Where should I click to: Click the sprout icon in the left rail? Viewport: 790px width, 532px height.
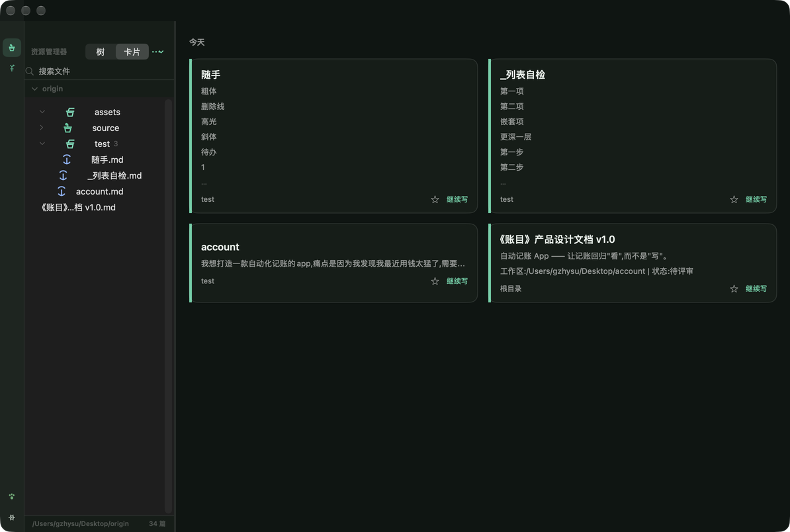pos(12,68)
